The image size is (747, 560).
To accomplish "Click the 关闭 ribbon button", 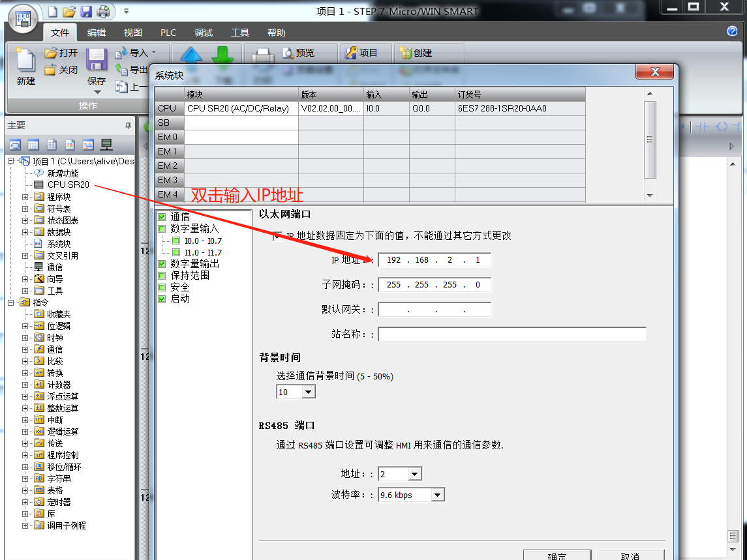I will [x=61, y=70].
